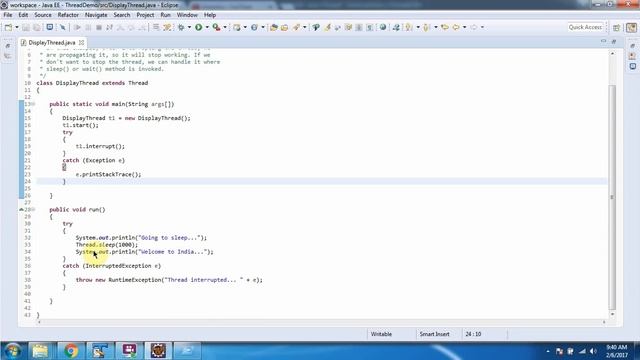Click the Open Web Browser globe icon
Viewport: 640px width, 360px height.
click(x=383, y=27)
